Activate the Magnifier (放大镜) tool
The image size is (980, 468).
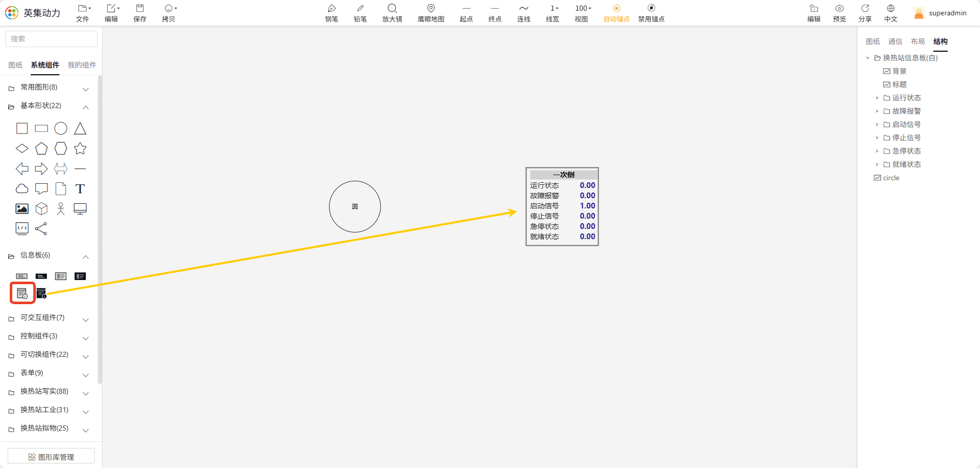[x=392, y=13]
